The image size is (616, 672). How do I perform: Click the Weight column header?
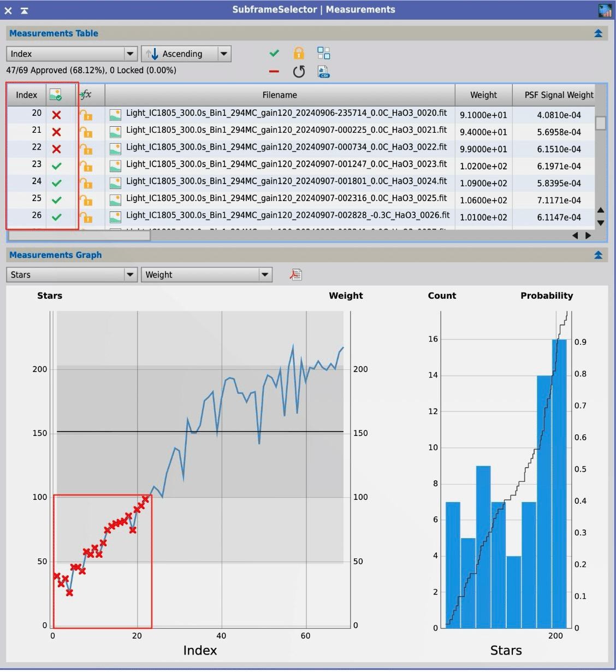tap(483, 95)
